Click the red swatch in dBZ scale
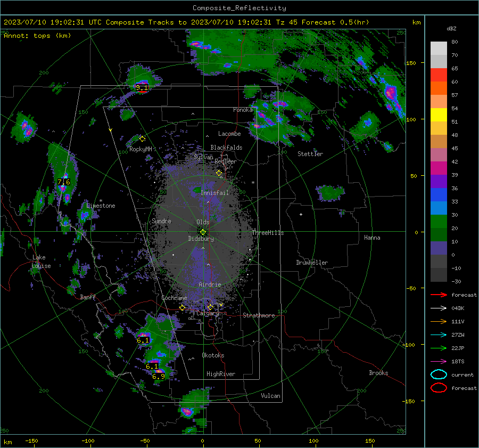This screenshot has height=448, width=479. pyautogui.click(x=439, y=75)
